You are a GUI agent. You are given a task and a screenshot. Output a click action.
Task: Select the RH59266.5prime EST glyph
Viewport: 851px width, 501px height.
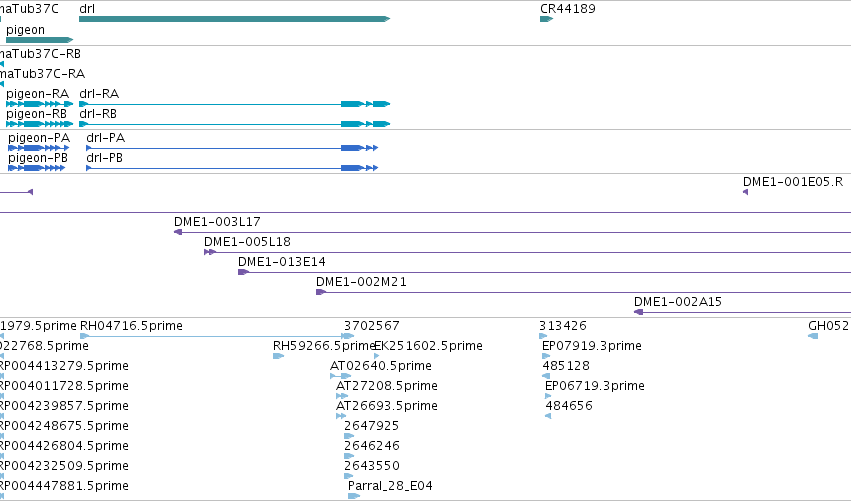[x=278, y=356]
